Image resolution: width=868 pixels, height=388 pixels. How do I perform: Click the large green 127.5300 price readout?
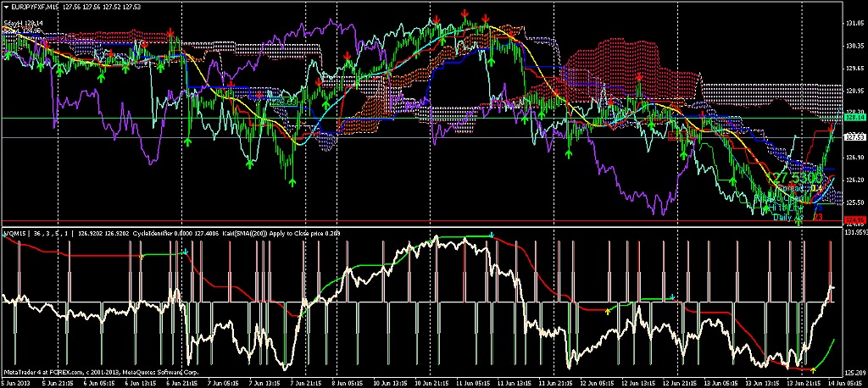(797, 178)
